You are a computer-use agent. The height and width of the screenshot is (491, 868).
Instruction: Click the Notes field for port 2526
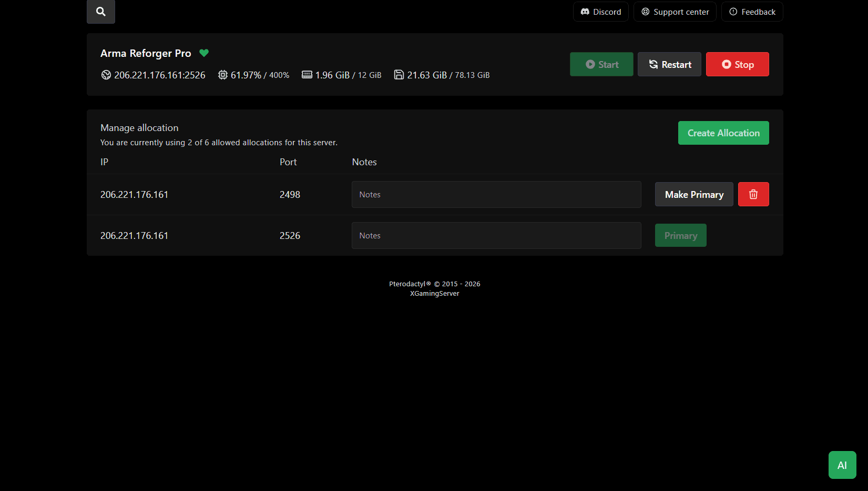496,236
